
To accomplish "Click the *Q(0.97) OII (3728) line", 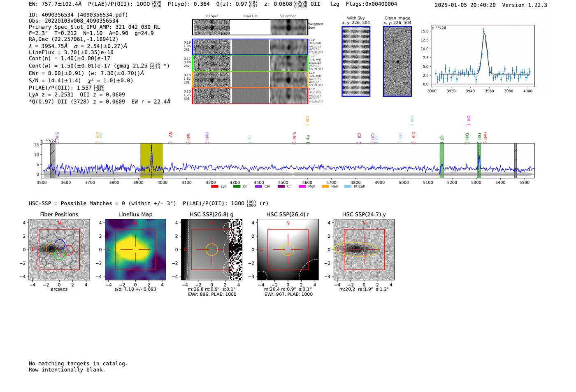I will (100, 102).
